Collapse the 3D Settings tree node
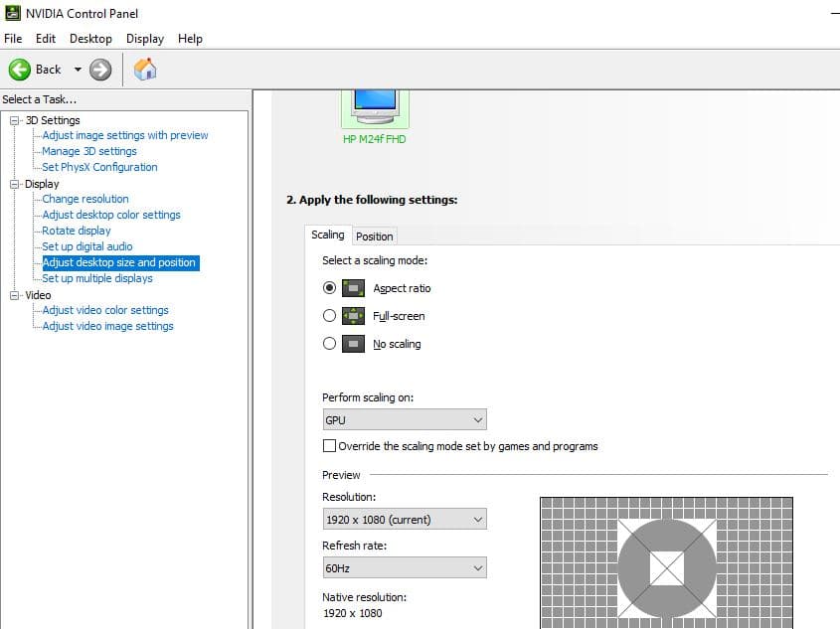This screenshot has height=629, width=840. [x=15, y=120]
